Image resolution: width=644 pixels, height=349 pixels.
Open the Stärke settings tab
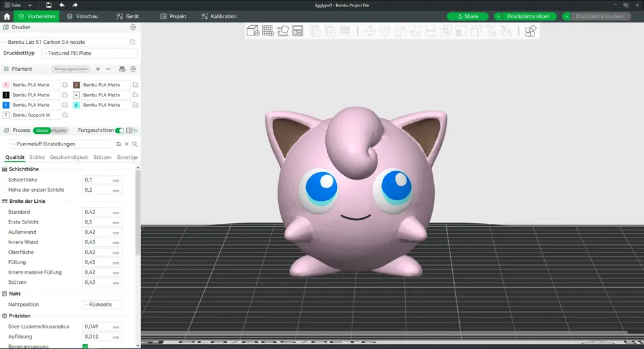[37, 157]
